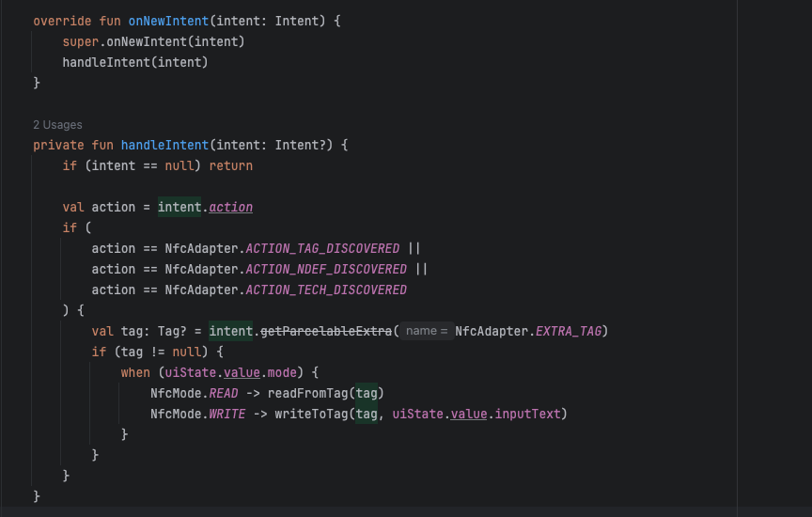Click the "name =" parameter hint
The image size is (812, 517).
pyautogui.click(x=426, y=331)
